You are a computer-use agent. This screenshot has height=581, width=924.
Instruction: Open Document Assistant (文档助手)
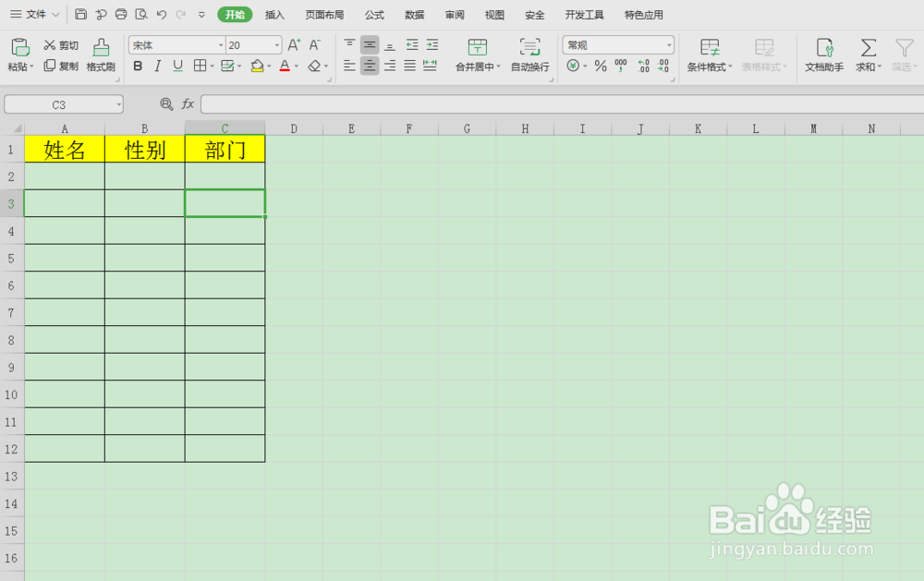coord(824,54)
